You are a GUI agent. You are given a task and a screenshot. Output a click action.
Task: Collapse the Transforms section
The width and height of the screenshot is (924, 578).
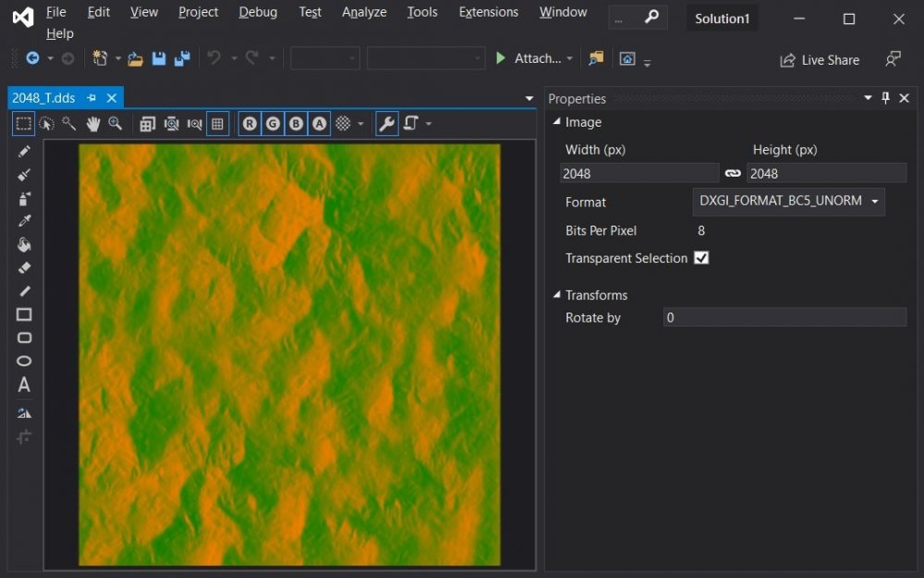(556, 295)
